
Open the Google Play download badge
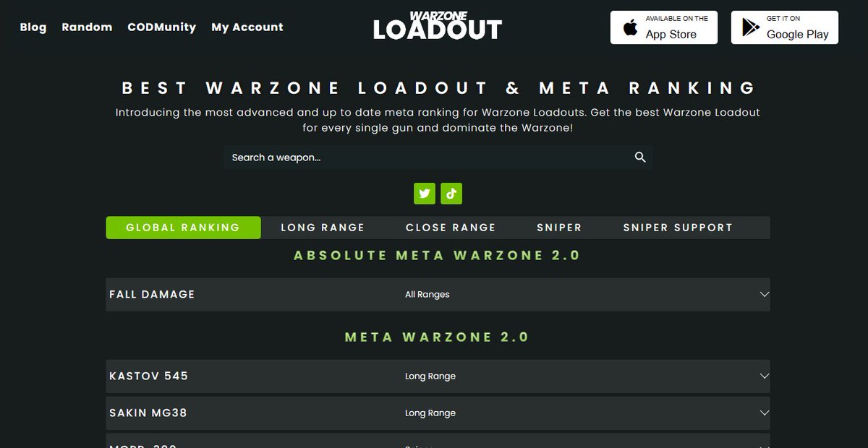785,27
